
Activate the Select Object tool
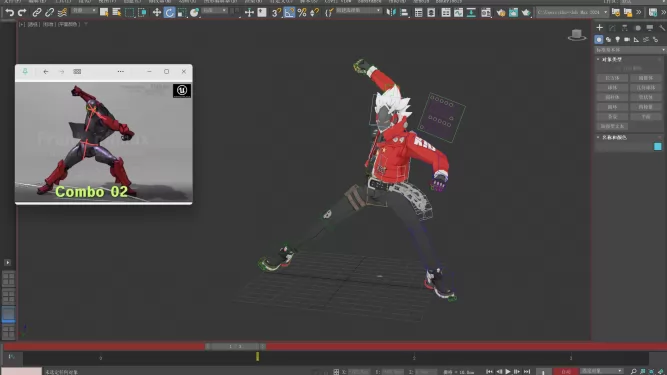104,12
